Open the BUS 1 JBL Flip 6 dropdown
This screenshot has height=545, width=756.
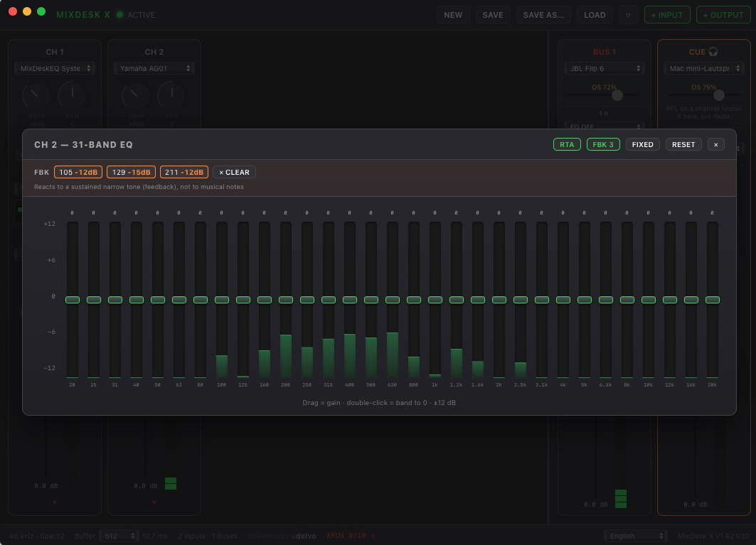click(x=605, y=68)
